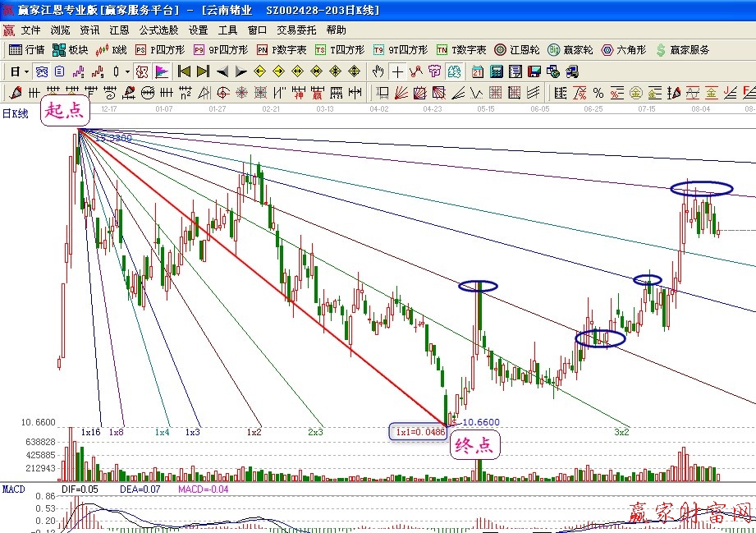Open the 交易委托 menu
This screenshot has width=756, height=533.
pyautogui.click(x=296, y=30)
